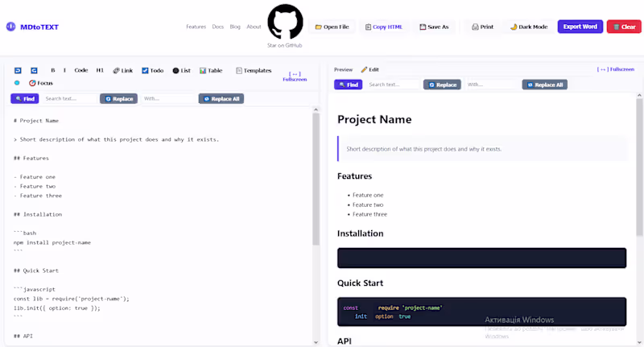
Task: Print the document
Action: click(482, 27)
